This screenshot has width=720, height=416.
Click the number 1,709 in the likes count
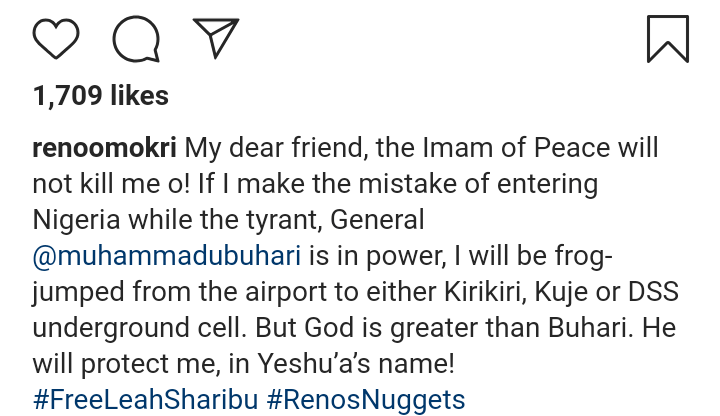click(x=68, y=96)
